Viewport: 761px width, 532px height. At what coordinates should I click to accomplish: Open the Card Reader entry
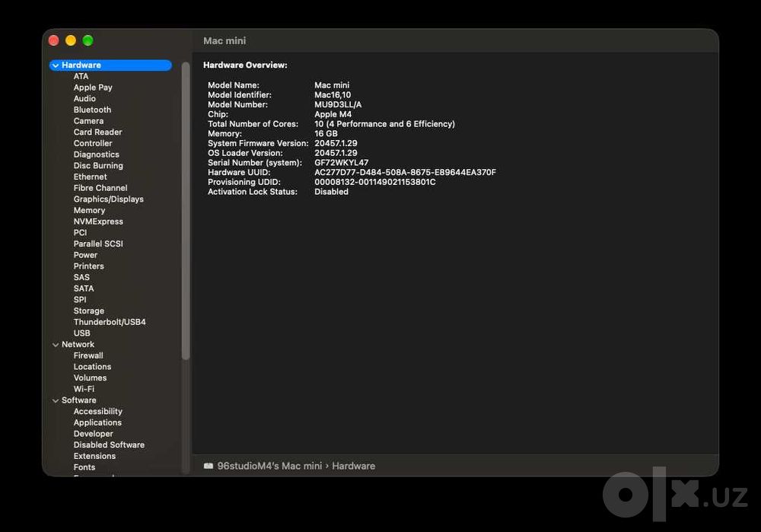(97, 132)
